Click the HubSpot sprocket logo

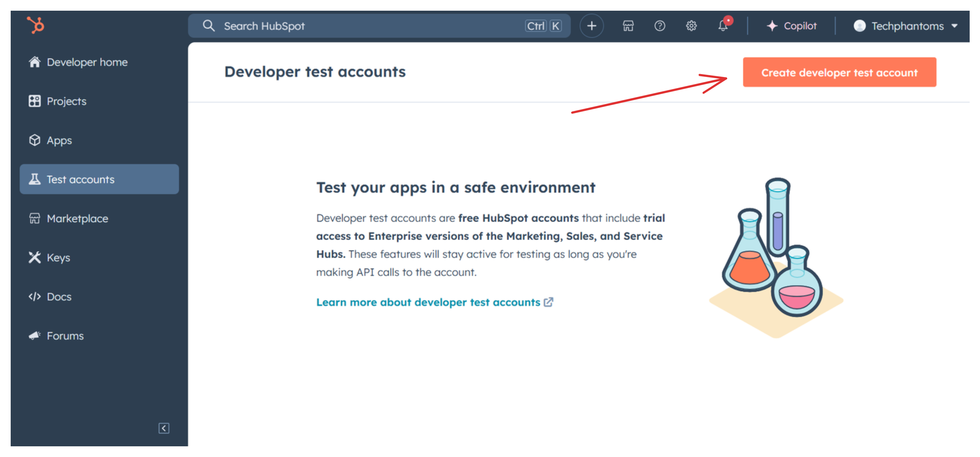point(36,25)
